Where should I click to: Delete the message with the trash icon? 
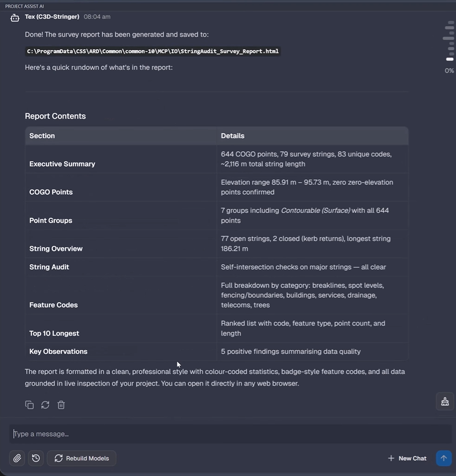coord(61,405)
